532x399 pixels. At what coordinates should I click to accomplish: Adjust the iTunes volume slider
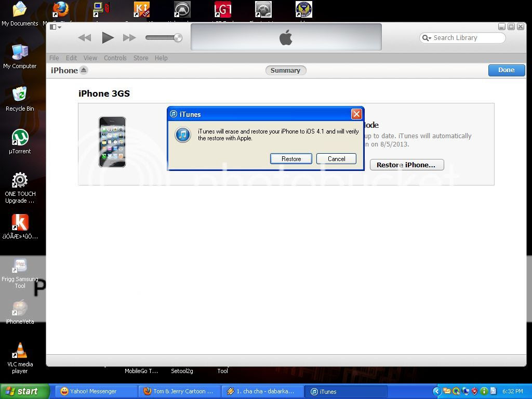coord(164,37)
